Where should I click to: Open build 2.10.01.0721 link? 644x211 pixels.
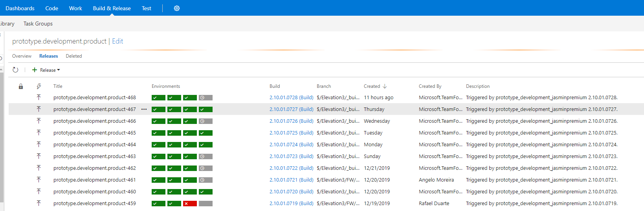pos(292,180)
